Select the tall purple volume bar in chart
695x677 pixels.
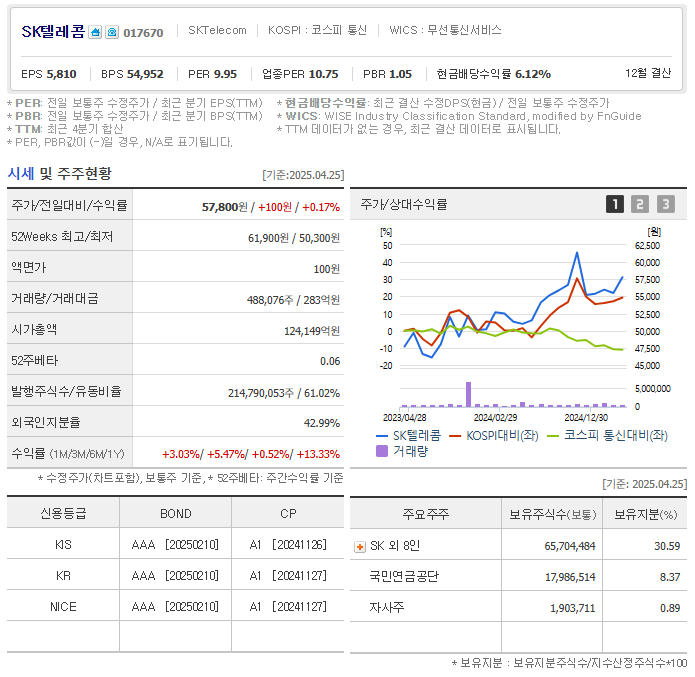point(469,394)
